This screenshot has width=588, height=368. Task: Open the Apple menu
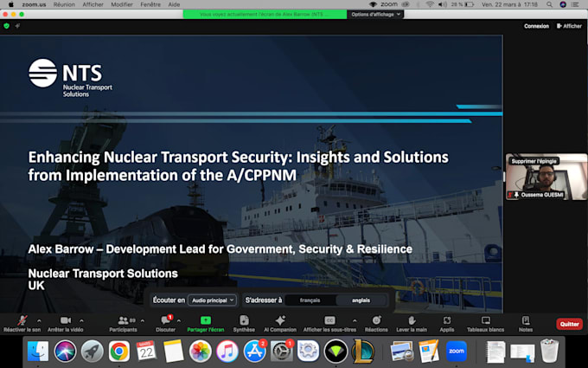pos(11,4)
